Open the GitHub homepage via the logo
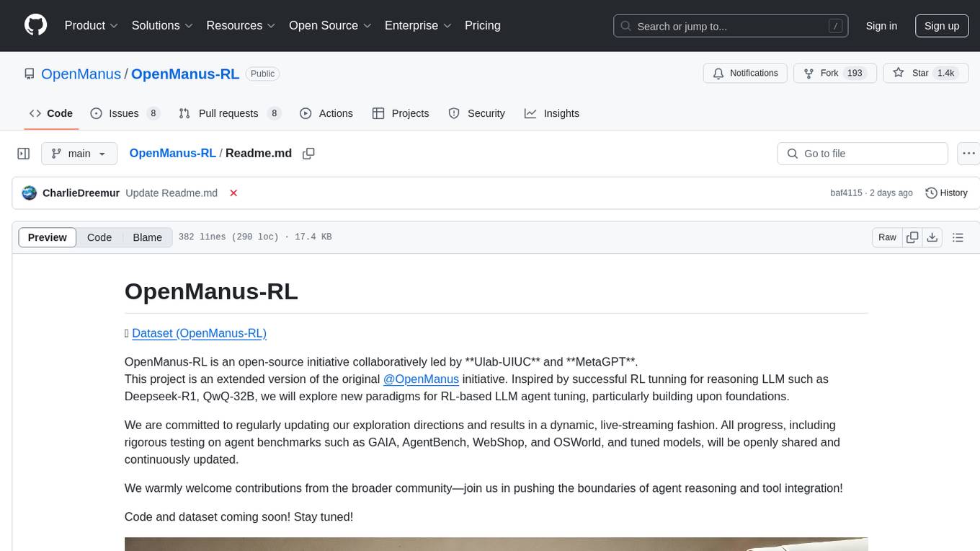Screen dimensions: 980x551 [x=35, y=25]
